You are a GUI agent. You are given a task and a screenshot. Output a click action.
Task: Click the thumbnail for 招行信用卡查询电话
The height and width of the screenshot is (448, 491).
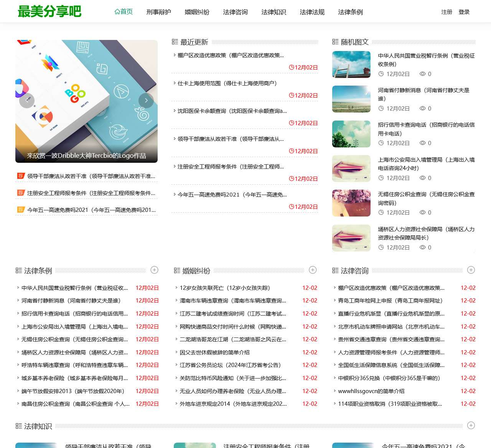pos(351,134)
